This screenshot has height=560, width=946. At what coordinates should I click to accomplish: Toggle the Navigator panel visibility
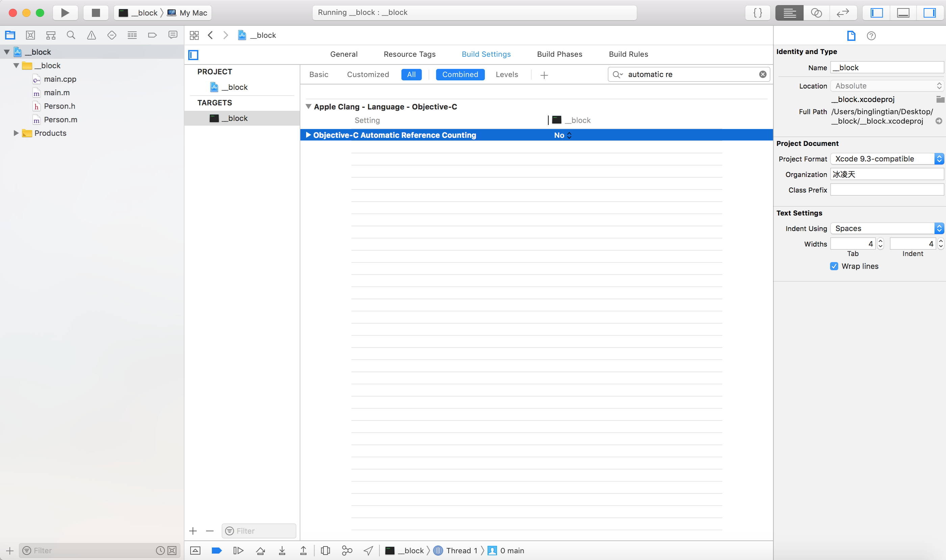876,13
